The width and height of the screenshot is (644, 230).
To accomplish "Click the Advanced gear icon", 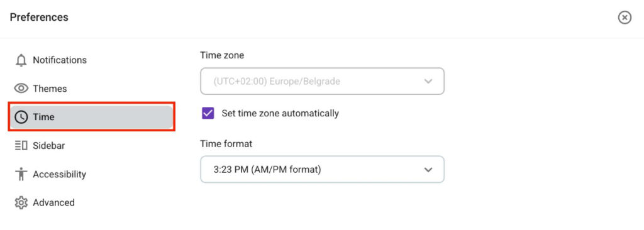I will pos(21,202).
